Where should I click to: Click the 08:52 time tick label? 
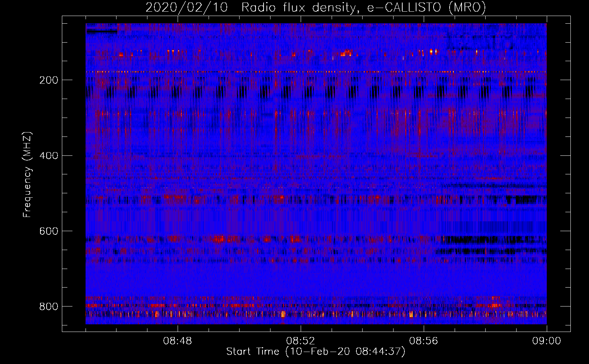tap(300, 341)
